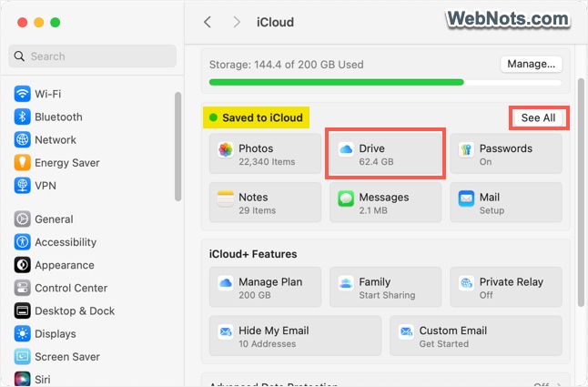The width and height of the screenshot is (588, 387).
Task: Click See All for Saved to iCloud
Action: click(538, 117)
